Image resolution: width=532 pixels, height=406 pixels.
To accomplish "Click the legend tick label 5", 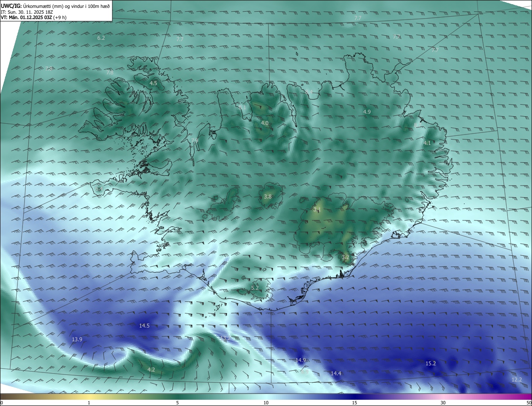I will pyautogui.click(x=177, y=403).
